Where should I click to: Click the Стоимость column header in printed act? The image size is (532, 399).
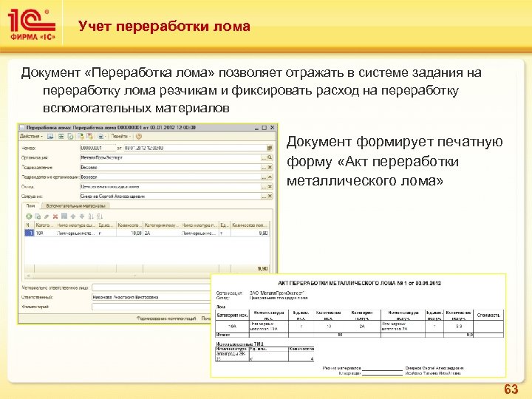click(488, 316)
